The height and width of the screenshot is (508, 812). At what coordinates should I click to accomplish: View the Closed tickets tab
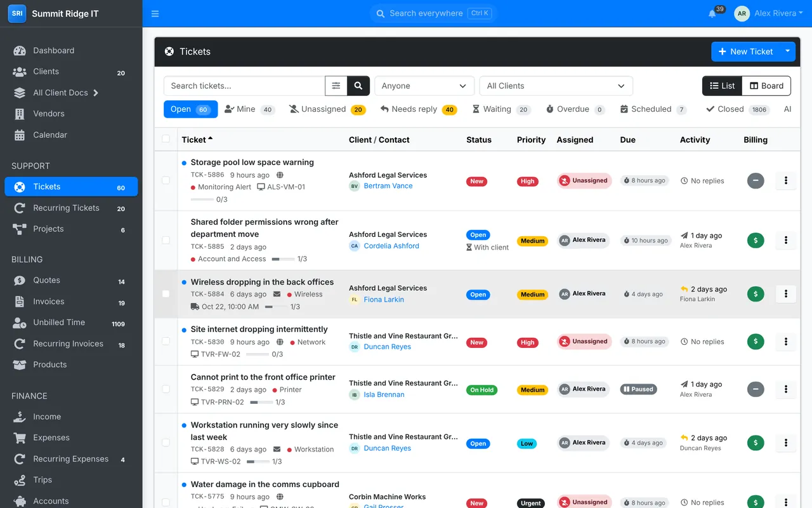click(x=738, y=109)
